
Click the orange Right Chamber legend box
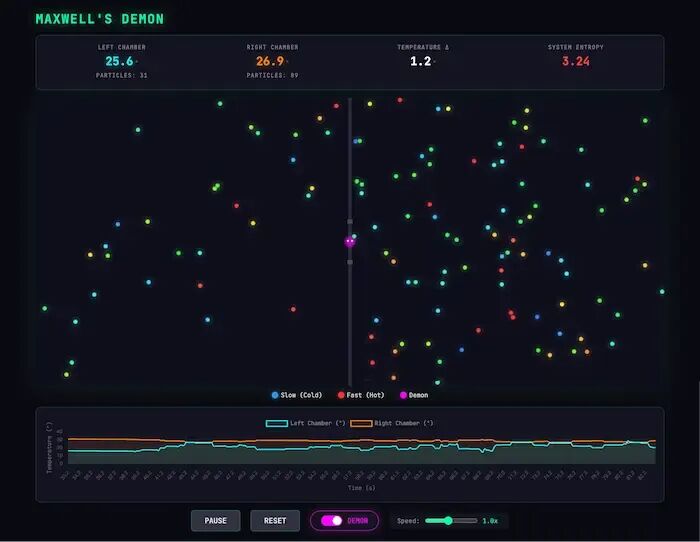pyautogui.click(x=361, y=423)
